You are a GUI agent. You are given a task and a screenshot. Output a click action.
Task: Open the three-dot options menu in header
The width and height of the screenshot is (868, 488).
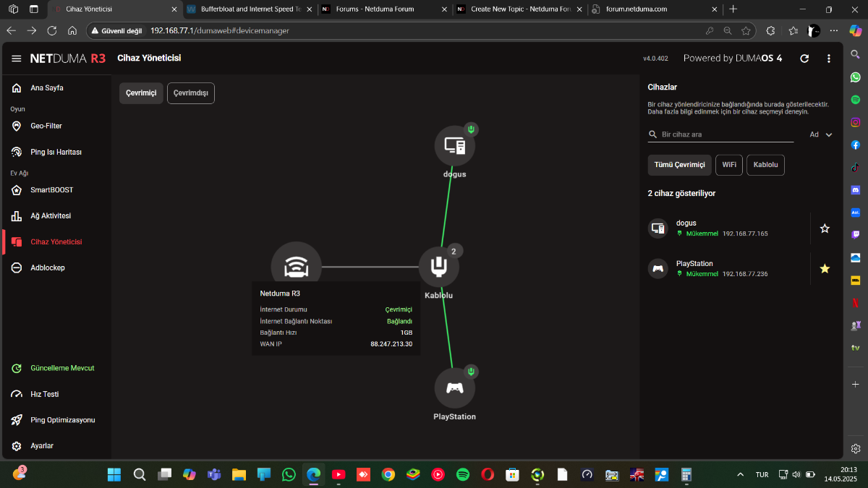[x=829, y=59]
